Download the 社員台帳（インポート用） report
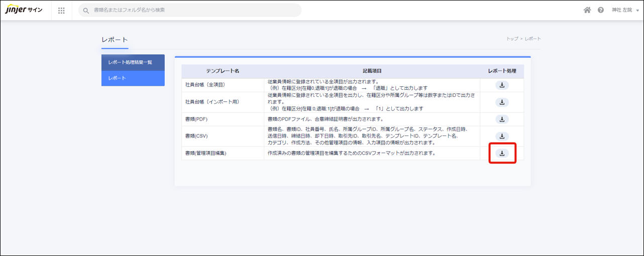The image size is (644, 256). [502, 102]
